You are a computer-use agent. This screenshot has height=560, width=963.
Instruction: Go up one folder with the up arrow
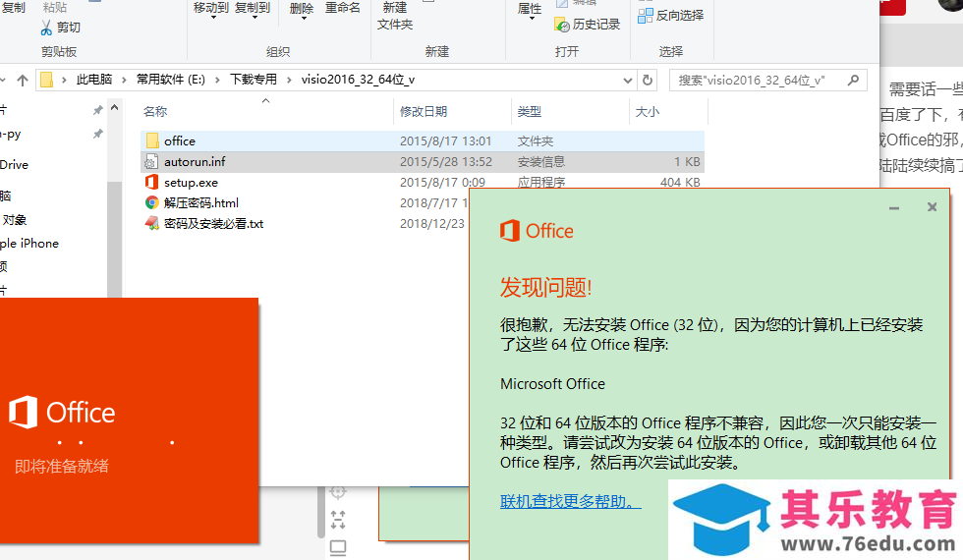pos(23,80)
